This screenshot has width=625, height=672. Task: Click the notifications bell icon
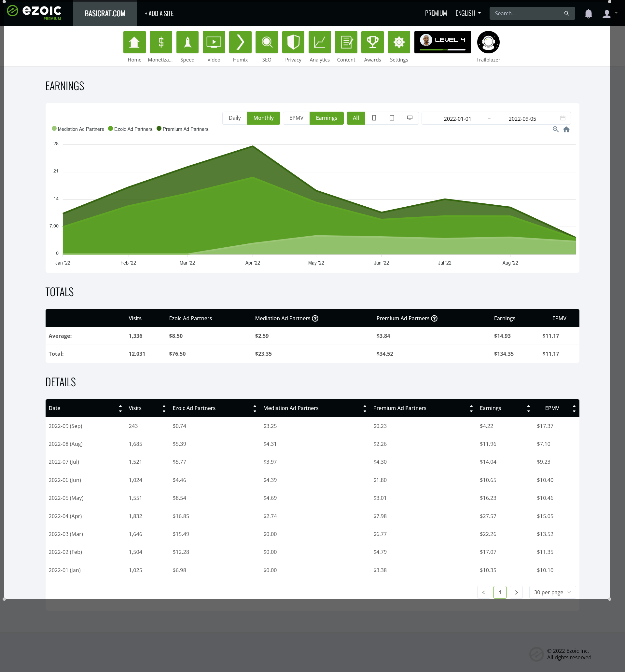tap(589, 14)
